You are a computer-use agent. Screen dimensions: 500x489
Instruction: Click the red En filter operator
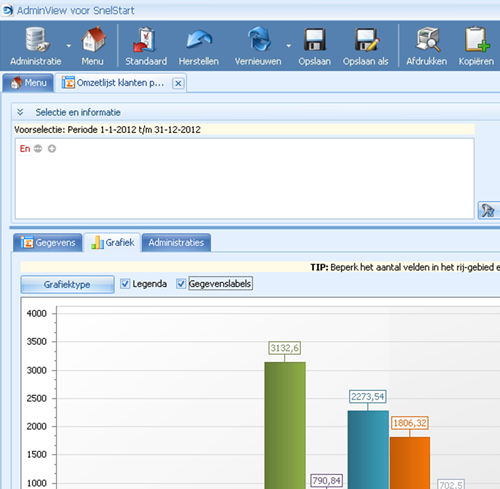pos(25,149)
